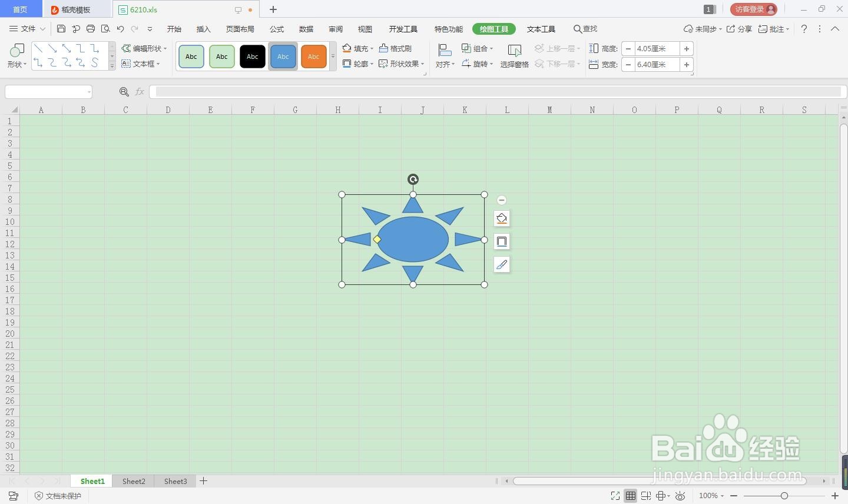Select the black Abc shape style
848x504 pixels.
(x=252, y=56)
